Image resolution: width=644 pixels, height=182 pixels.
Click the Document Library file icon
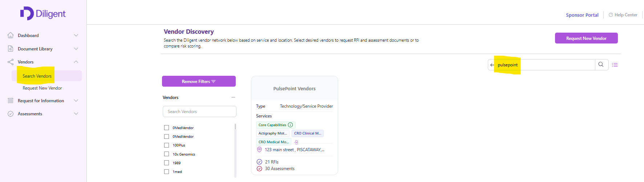click(11, 49)
